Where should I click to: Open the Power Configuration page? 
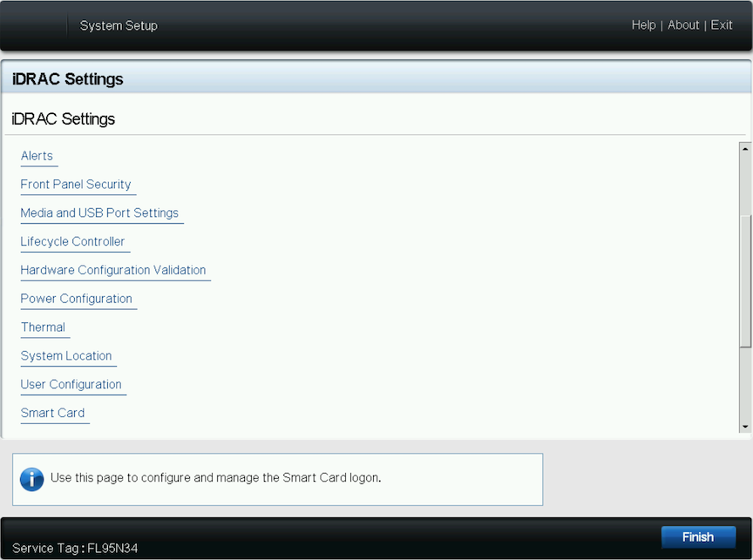pos(78,299)
